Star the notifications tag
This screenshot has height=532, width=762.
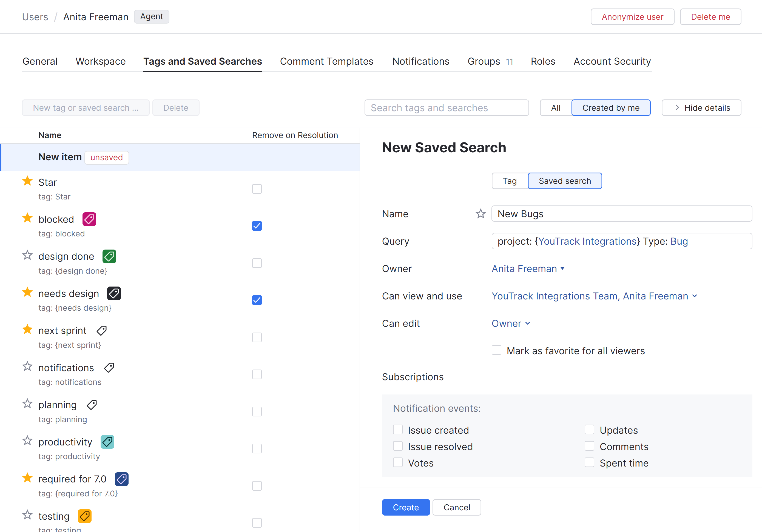pos(27,367)
